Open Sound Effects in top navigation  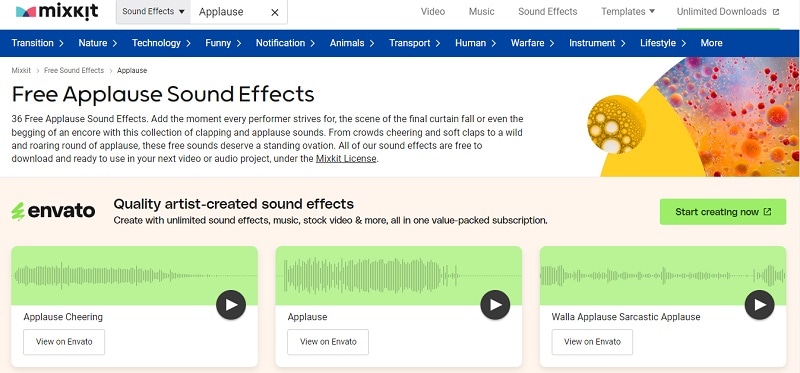(547, 12)
